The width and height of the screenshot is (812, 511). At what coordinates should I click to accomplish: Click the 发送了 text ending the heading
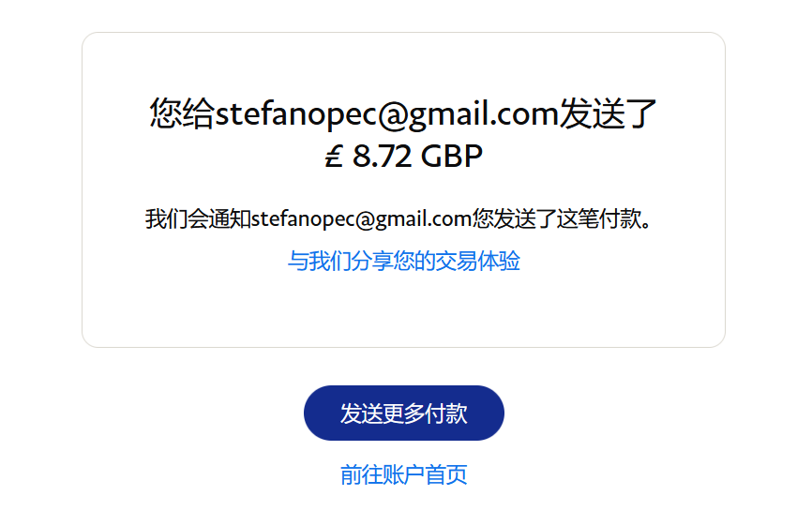(608, 113)
